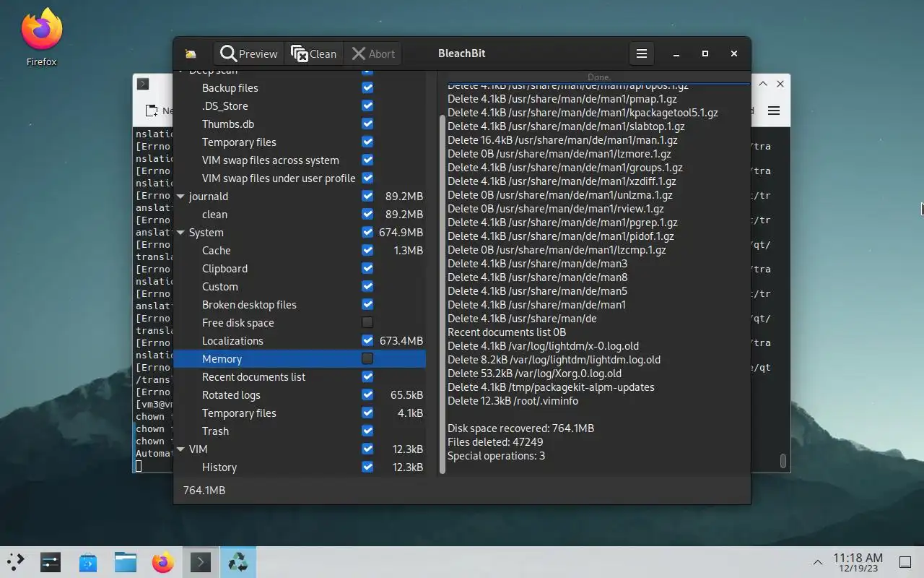Select the Cache row under System

coord(300,250)
